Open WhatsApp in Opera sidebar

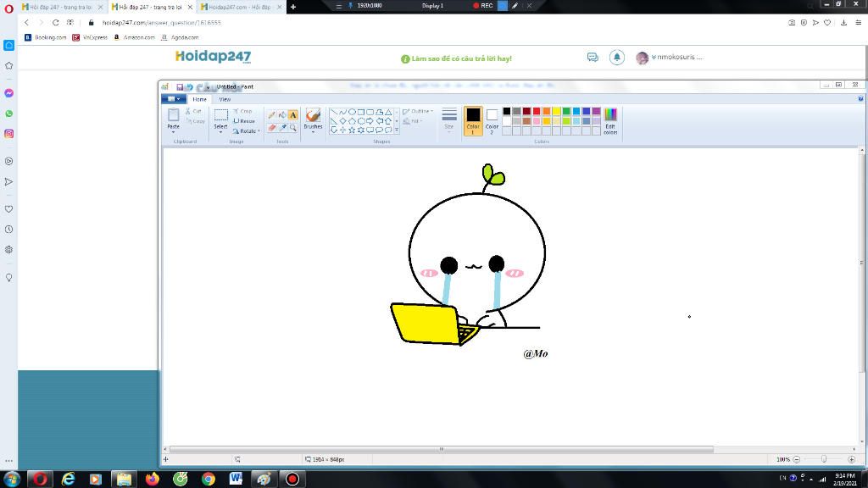coord(8,114)
